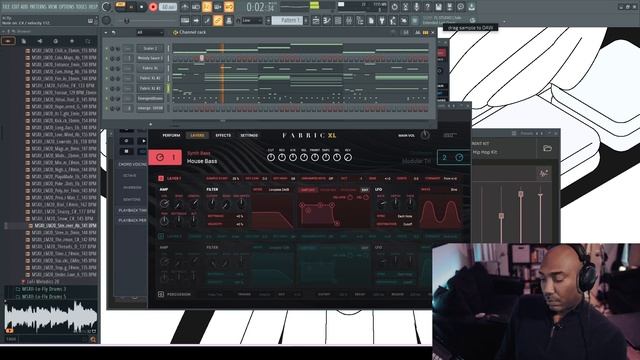The height and width of the screenshot is (360, 640).
Task: Switch to the EFFECTS tab in Fabric XL
Action: click(223, 135)
